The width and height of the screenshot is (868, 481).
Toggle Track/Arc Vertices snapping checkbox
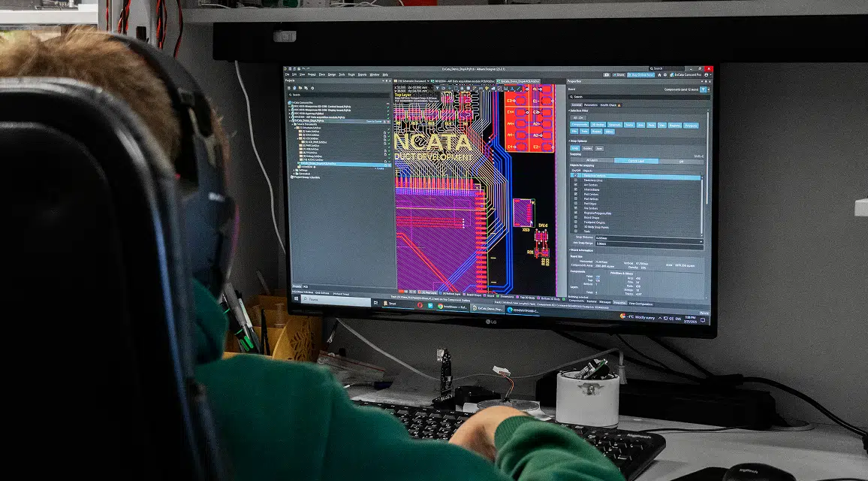(576, 175)
